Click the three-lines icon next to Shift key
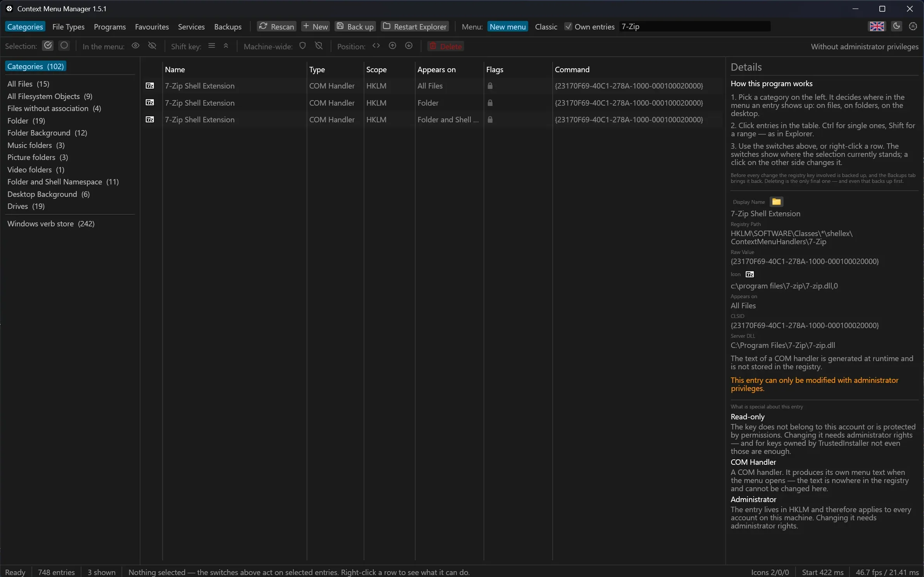The width and height of the screenshot is (924, 577). coord(211,46)
